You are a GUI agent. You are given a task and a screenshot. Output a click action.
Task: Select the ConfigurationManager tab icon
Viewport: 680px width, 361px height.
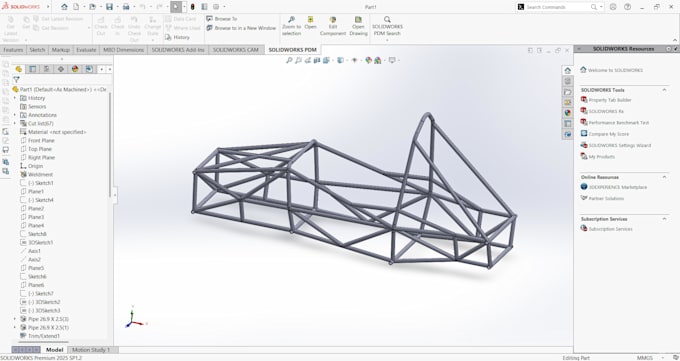click(x=46, y=69)
